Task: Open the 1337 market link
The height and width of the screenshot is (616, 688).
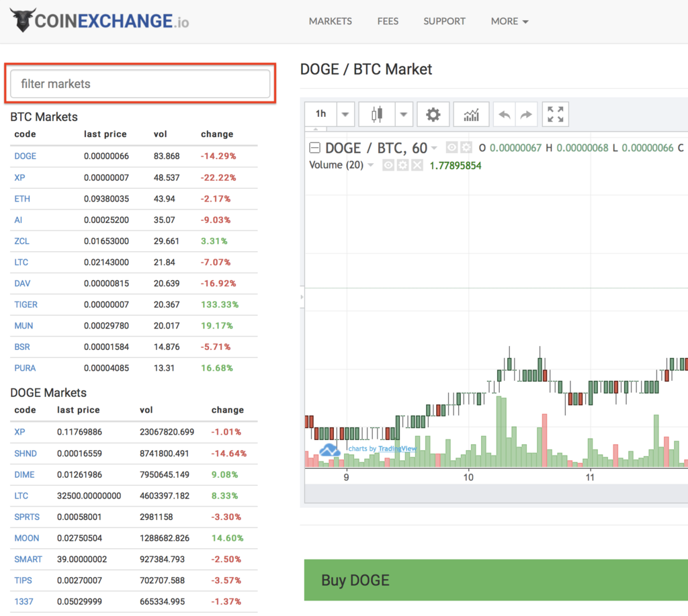Action: point(24,601)
